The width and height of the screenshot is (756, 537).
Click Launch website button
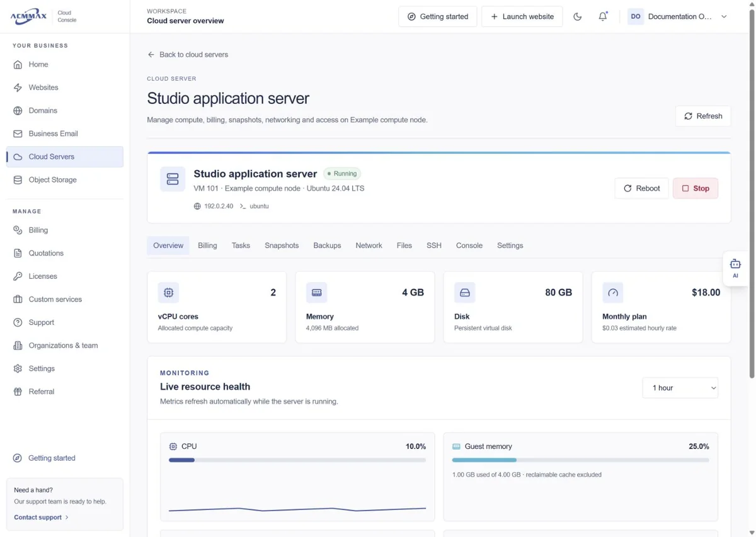522,16
